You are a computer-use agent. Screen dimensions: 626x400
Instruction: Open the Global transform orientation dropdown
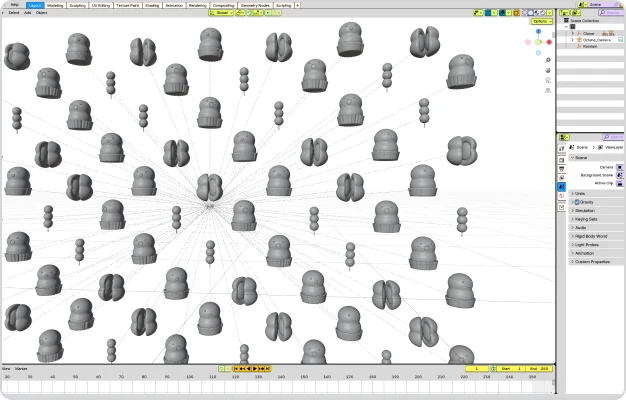[221, 13]
